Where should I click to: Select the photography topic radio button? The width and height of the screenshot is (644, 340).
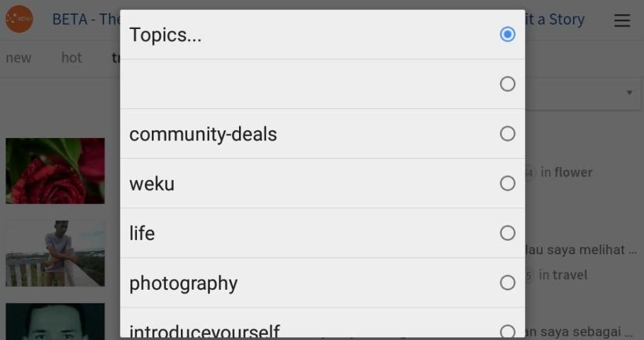coord(507,283)
